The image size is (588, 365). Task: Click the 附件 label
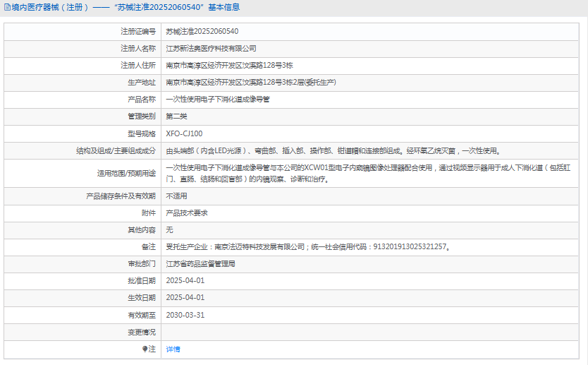149,213
